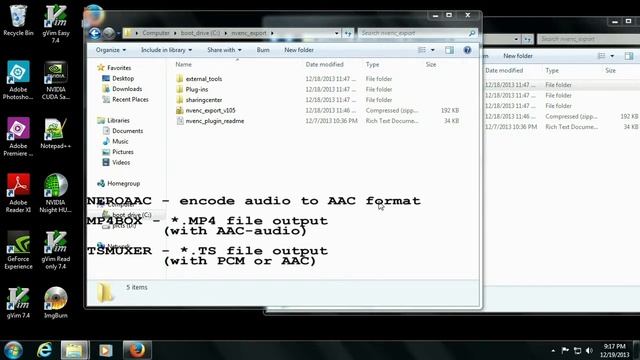Show hidden tray icons arrow

[553, 351]
